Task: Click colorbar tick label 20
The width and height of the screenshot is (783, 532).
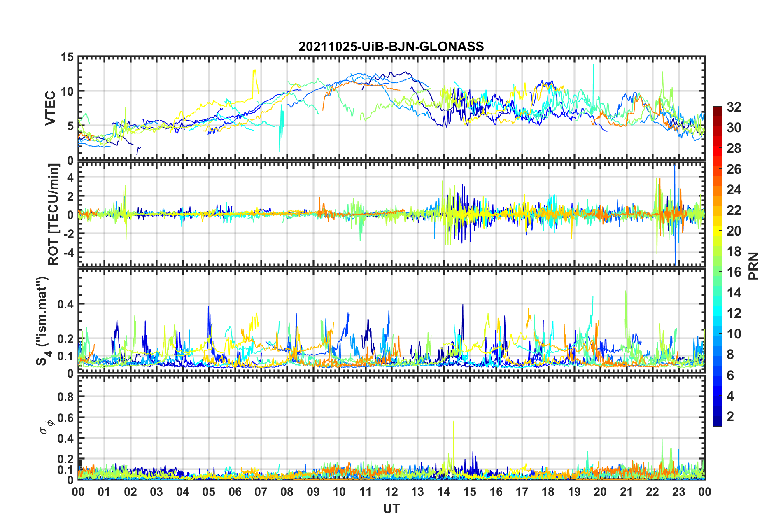Action: [x=734, y=231]
